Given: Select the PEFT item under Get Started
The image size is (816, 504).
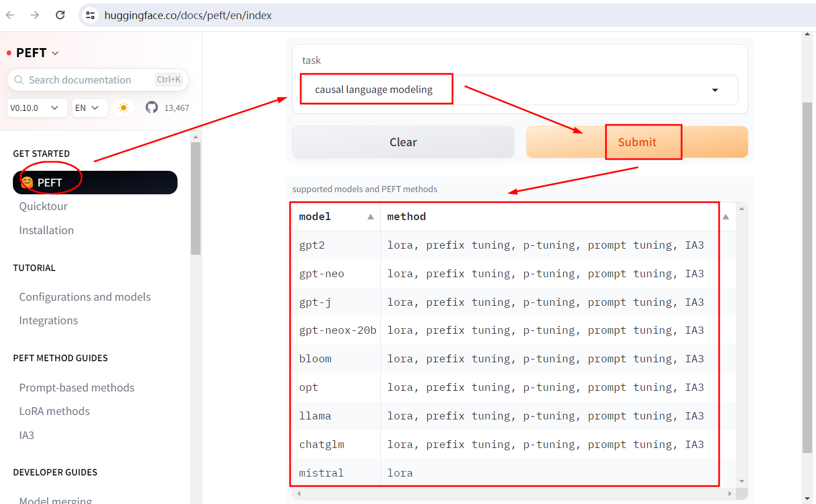Looking at the screenshot, I should coord(95,183).
